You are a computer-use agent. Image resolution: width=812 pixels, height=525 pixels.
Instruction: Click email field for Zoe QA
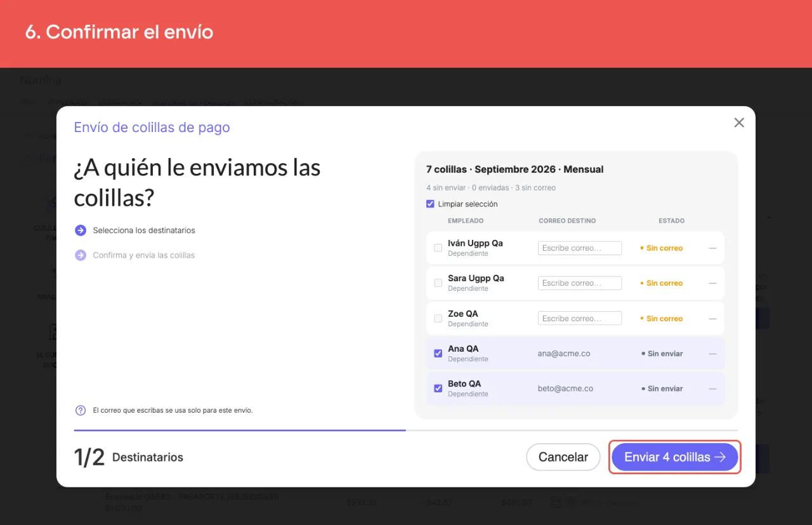point(580,319)
